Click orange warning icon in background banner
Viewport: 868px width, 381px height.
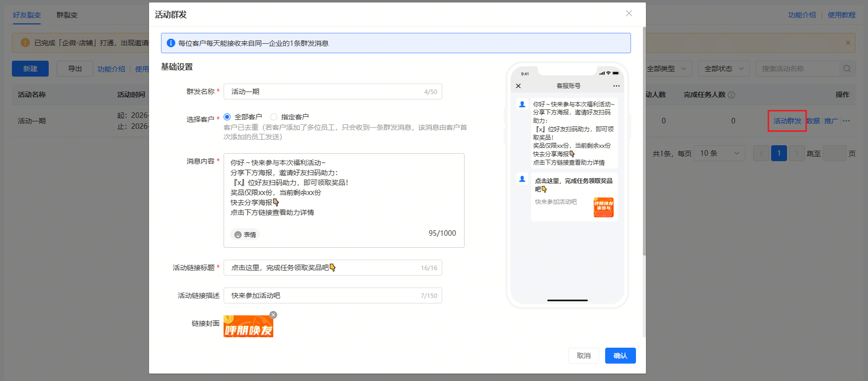[25, 43]
